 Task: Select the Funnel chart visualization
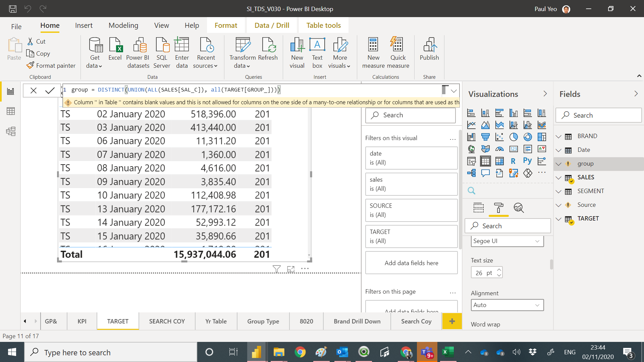(x=485, y=137)
